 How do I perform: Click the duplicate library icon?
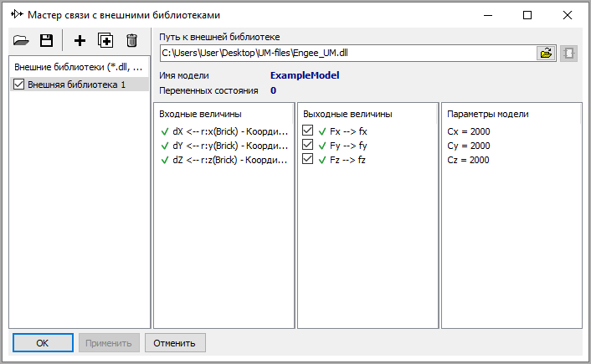105,40
